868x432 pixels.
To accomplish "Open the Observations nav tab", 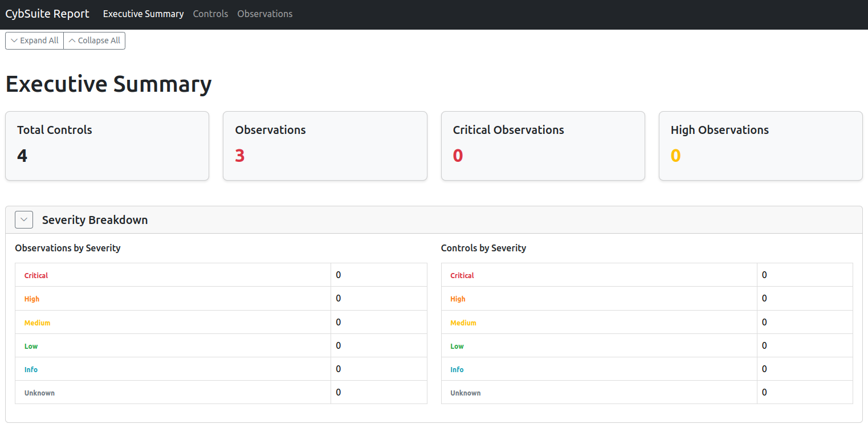I will coord(264,14).
